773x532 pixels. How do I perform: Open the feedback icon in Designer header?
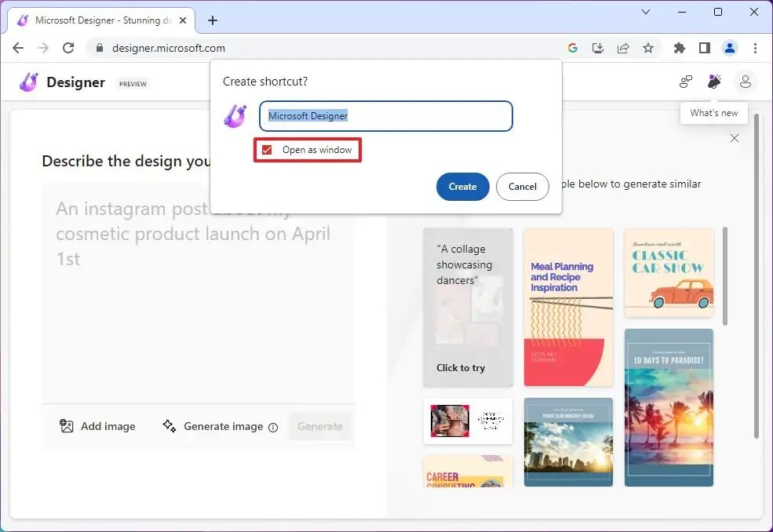[x=686, y=82]
